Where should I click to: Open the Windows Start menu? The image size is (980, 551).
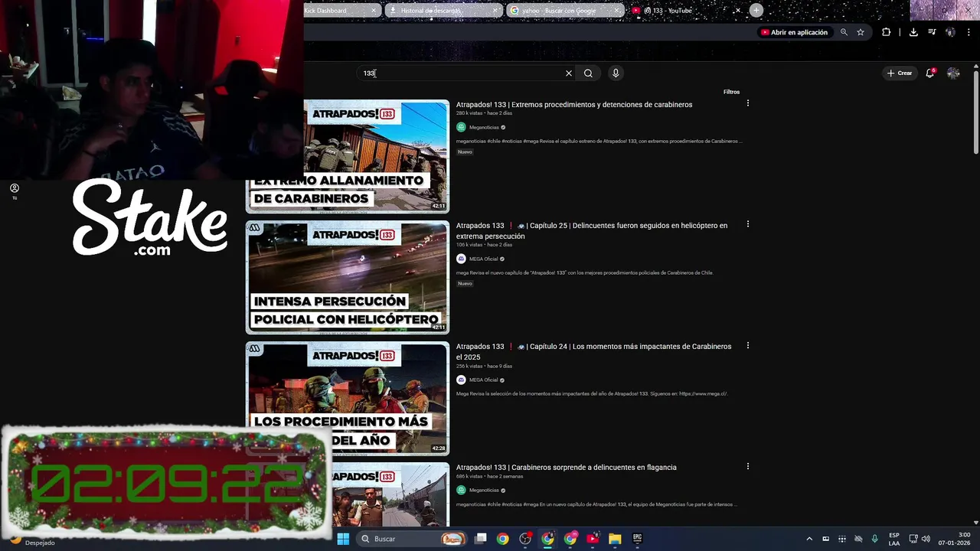343,539
